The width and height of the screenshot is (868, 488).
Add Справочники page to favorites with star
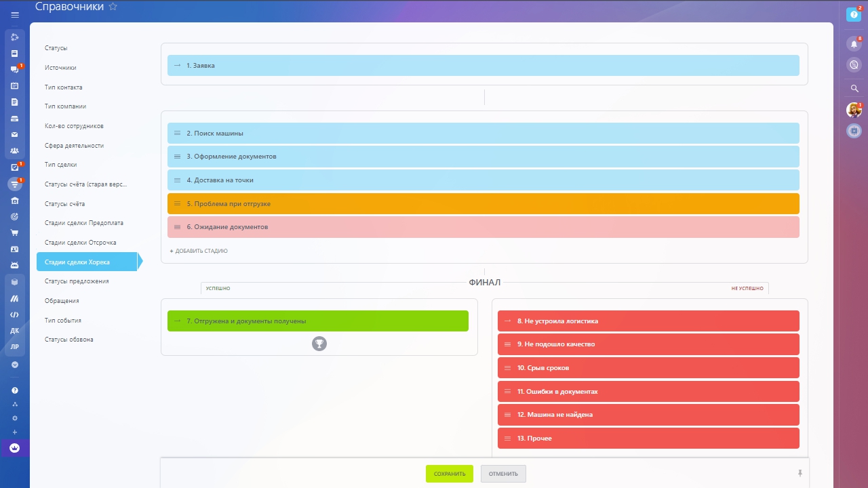pos(113,7)
